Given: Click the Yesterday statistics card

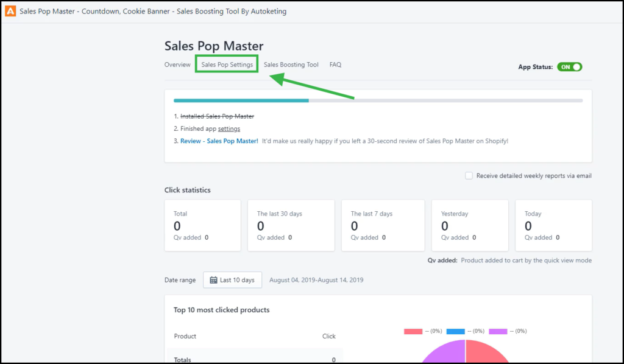Looking at the screenshot, I should coord(470,225).
